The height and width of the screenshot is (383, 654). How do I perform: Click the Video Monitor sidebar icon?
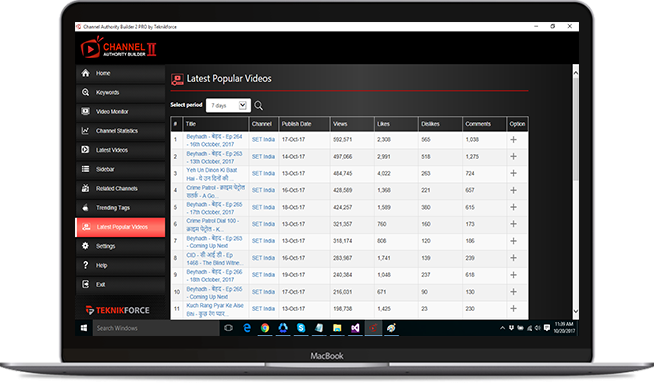pos(86,111)
